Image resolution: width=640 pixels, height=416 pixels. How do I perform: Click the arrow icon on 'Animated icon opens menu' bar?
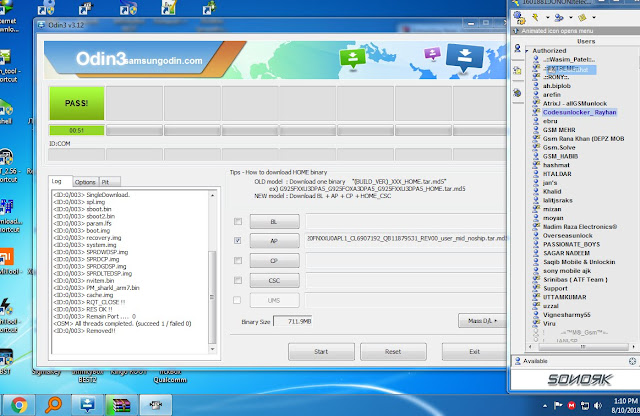pos(516,31)
